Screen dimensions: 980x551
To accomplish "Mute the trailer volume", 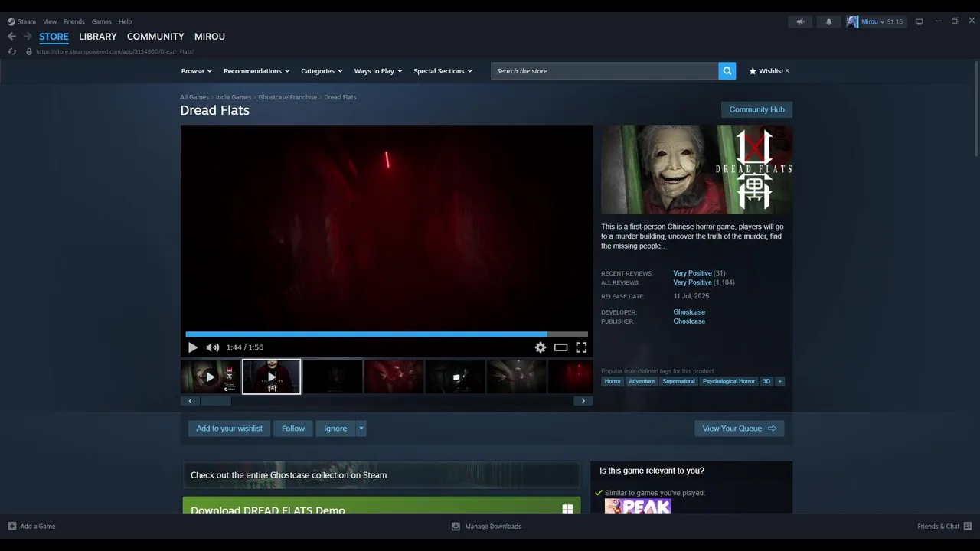I will pos(212,347).
